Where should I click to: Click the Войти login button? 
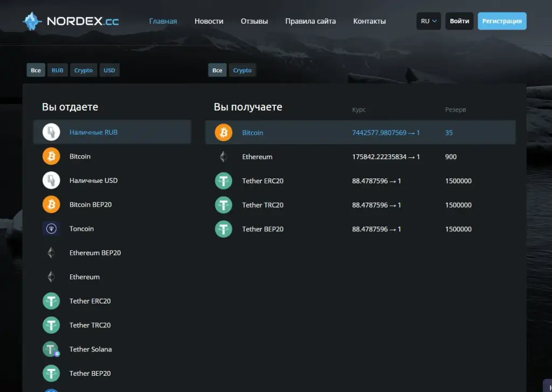459,21
